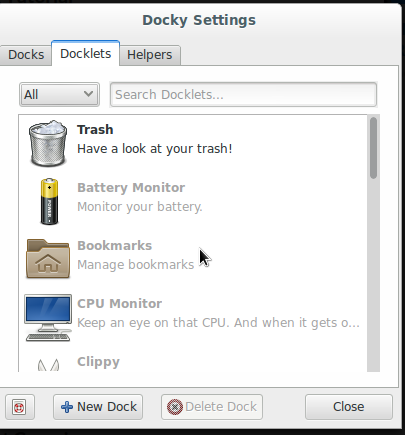Viewport: 405px width, 435px height.
Task: Select the Trash docklet bin icon
Action: click(x=48, y=143)
